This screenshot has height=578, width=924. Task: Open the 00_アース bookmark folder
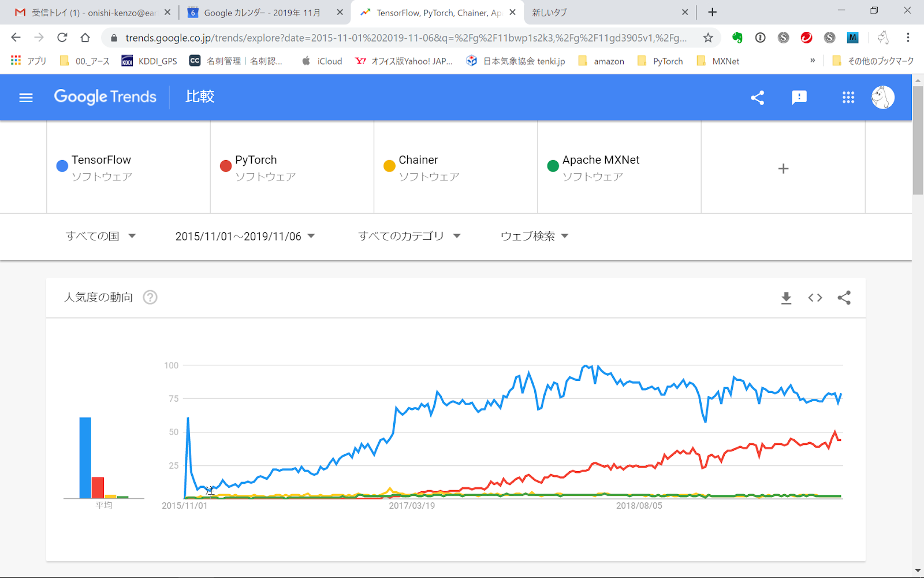[84, 61]
